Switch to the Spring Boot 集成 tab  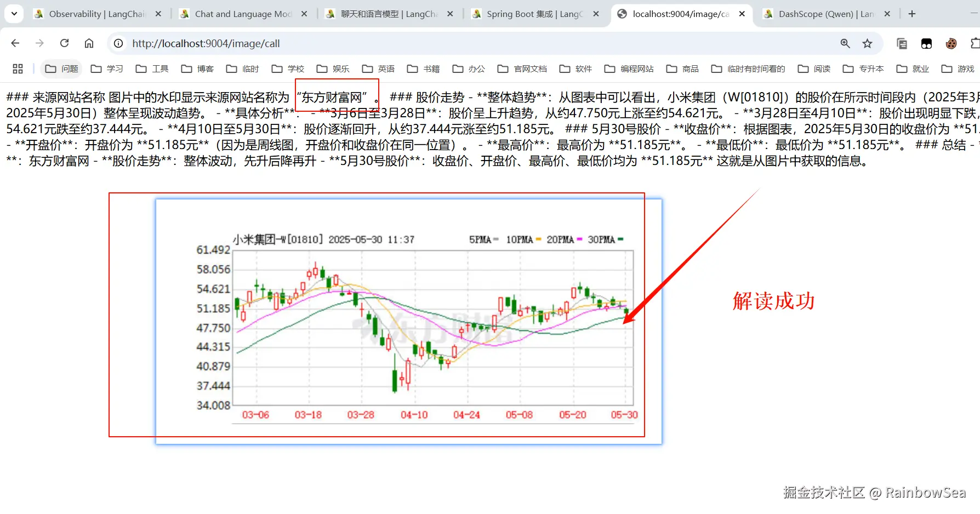point(535,14)
